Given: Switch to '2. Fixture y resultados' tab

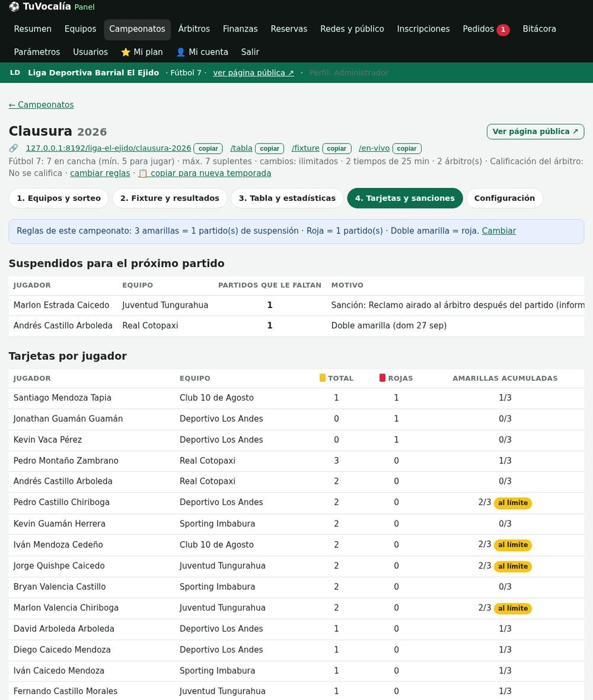Looking at the screenshot, I should click(170, 198).
